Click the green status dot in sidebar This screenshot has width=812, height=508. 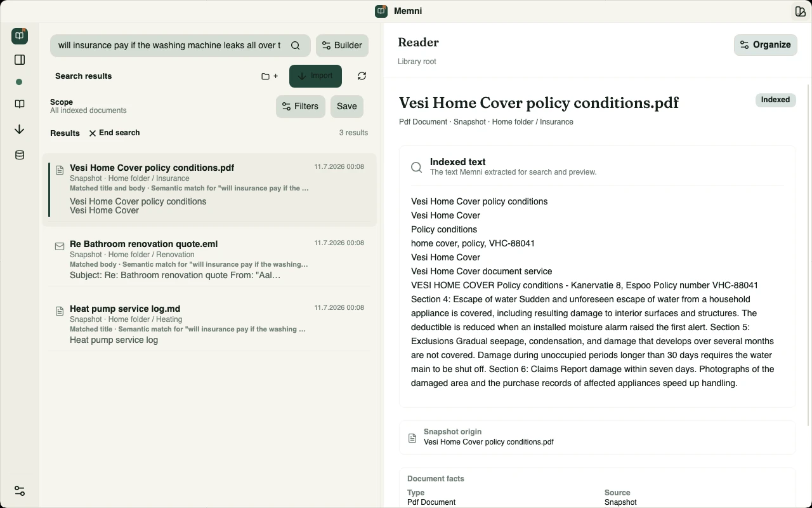19,82
